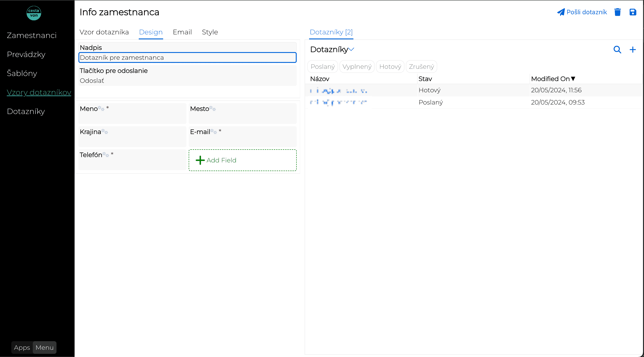Toggle the Vyplnený status filter
This screenshot has width=644, height=357.
(x=357, y=67)
